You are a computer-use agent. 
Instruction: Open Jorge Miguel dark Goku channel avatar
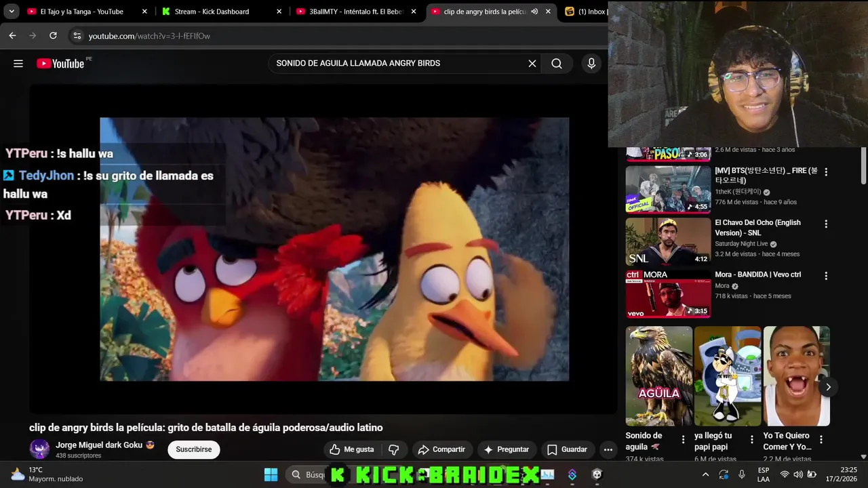(39, 449)
